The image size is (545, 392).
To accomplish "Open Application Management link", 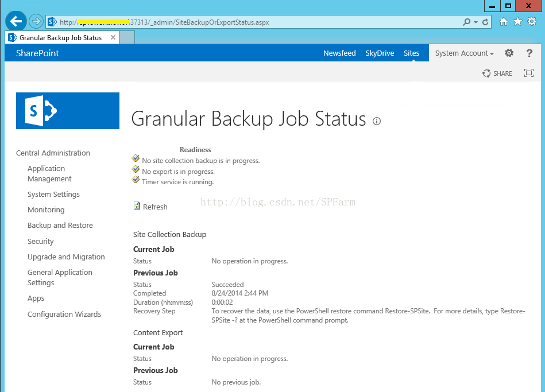I will coord(49,173).
